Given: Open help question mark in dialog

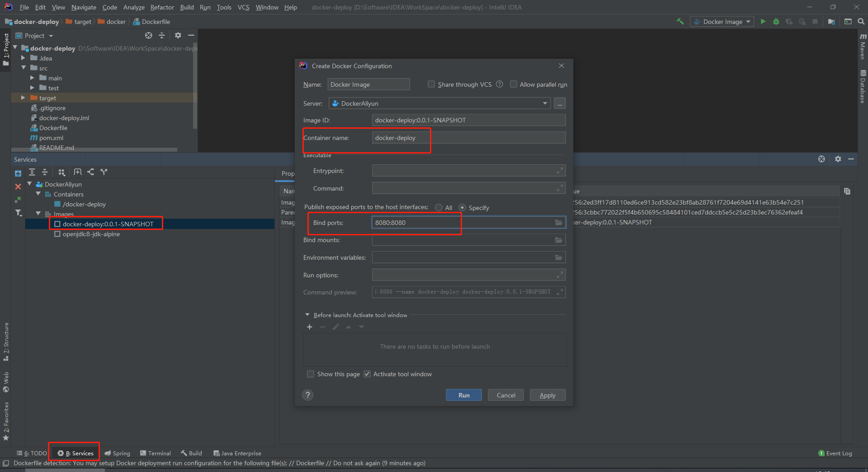Looking at the screenshot, I should (x=307, y=395).
